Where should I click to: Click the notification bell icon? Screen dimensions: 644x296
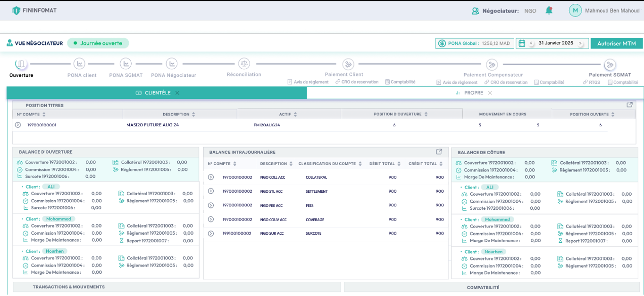(x=549, y=10)
